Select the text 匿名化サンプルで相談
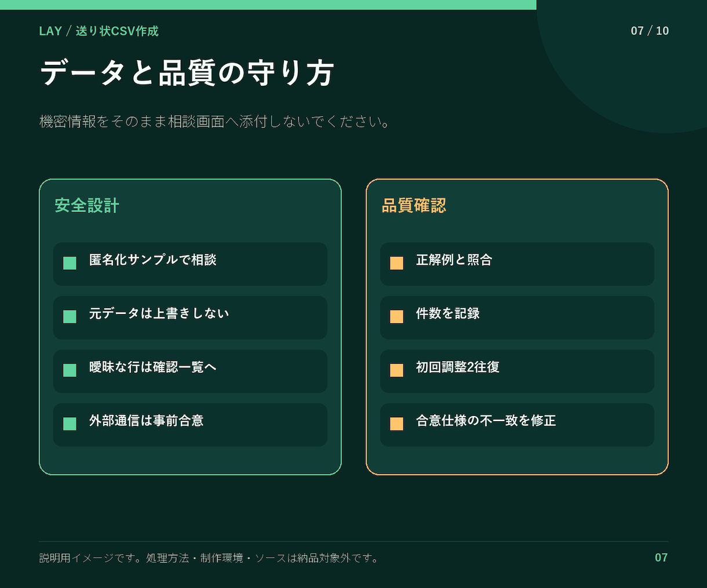This screenshot has height=588, width=707. [153, 260]
